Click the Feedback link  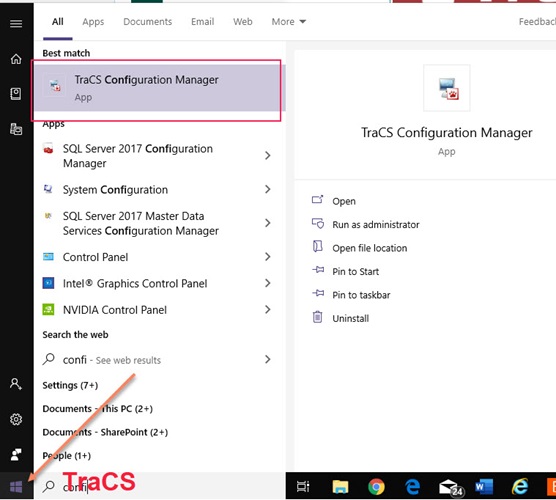pos(537,22)
